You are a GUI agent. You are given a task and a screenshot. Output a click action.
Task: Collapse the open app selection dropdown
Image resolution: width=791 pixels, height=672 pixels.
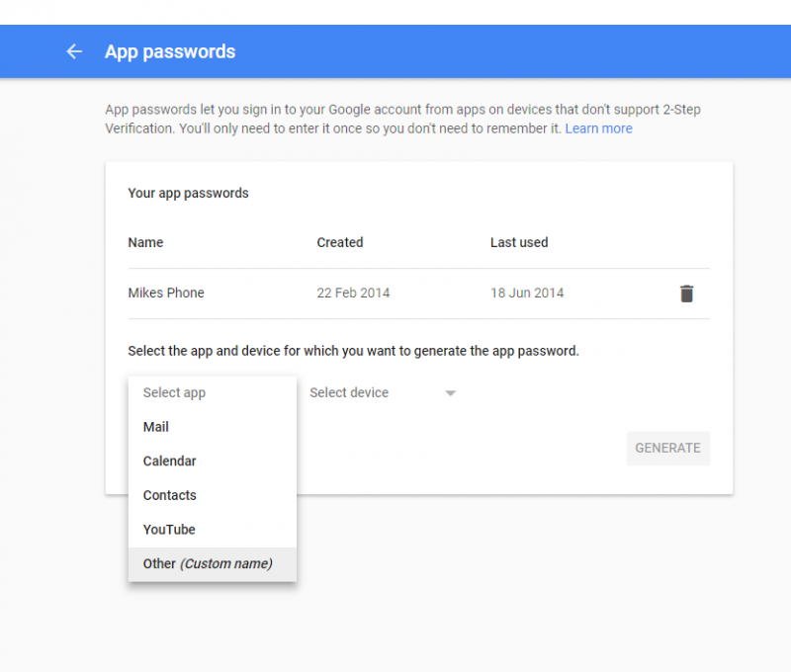[174, 392]
